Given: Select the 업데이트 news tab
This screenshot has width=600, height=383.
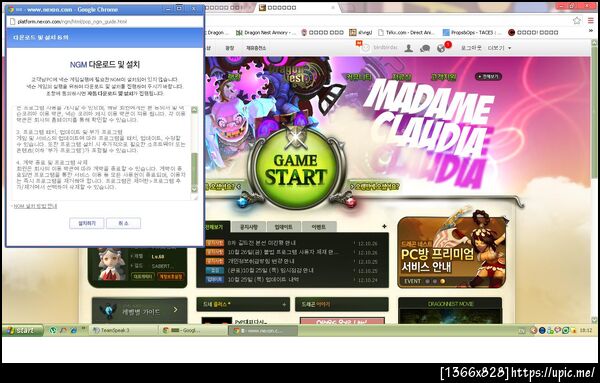Looking at the screenshot, I should click(284, 227).
